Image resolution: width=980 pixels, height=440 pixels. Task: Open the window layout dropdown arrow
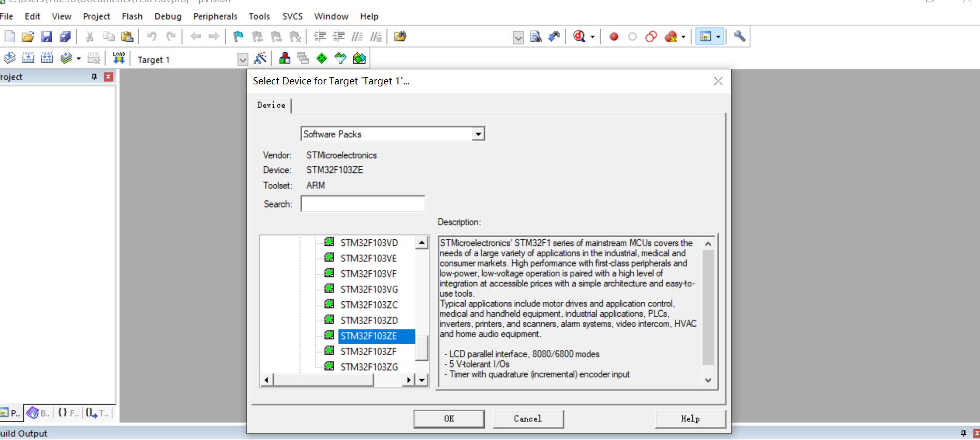pyautogui.click(x=718, y=37)
